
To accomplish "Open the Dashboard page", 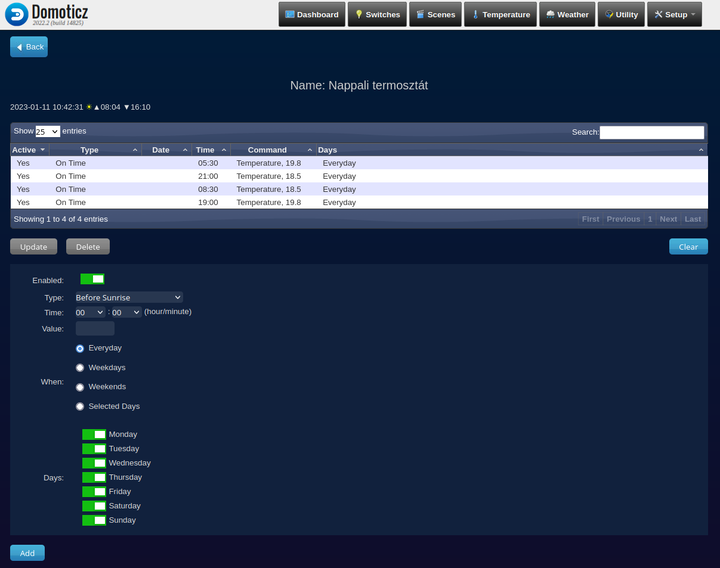I will [312, 14].
